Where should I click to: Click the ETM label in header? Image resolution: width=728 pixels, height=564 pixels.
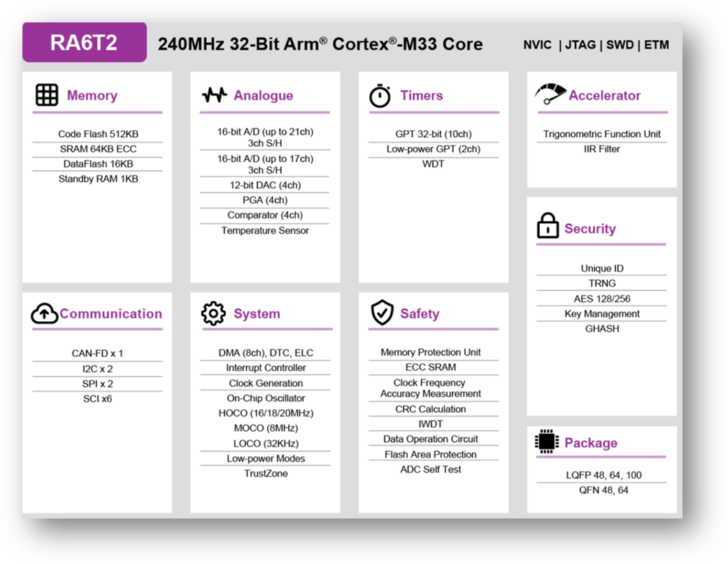pos(657,45)
